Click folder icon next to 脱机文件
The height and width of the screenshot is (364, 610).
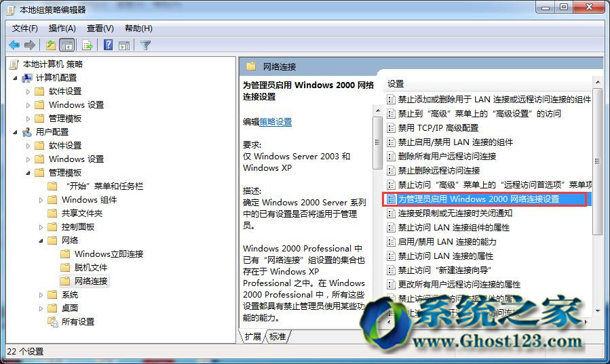pyautogui.click(x=65, y=267)
